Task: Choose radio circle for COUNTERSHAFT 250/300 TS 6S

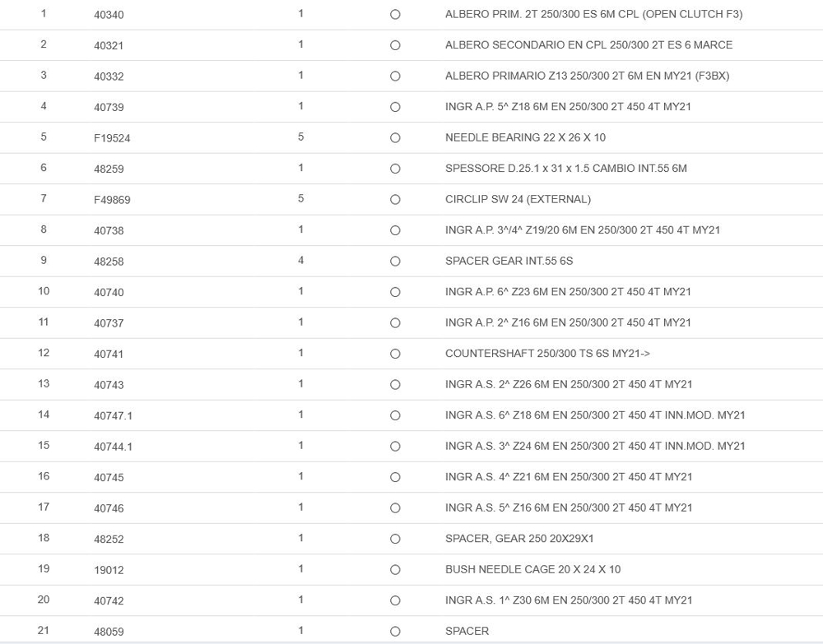Action: click(x=395, y=354)
